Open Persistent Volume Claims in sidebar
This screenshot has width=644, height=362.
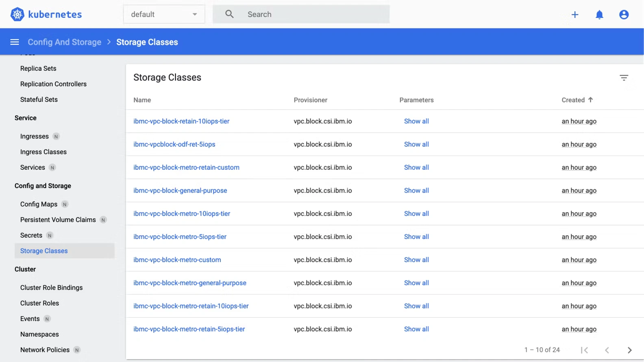[x=58, y=220]
